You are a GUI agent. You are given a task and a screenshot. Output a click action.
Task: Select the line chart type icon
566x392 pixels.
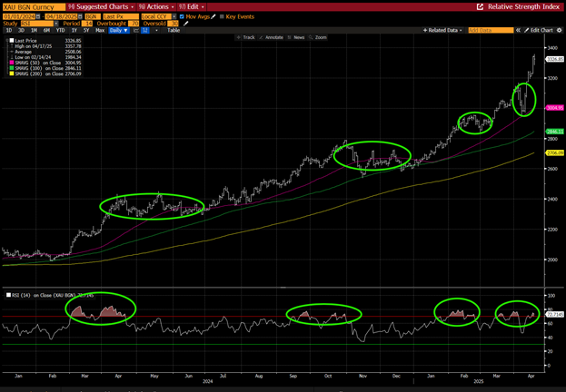(x=136, y=30)
